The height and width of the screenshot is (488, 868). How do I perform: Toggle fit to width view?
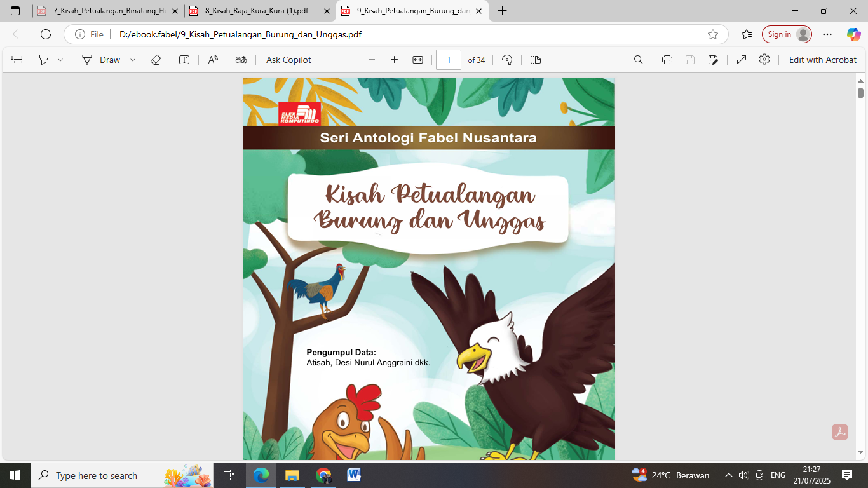pyautogui.click(x=417, y=59)
